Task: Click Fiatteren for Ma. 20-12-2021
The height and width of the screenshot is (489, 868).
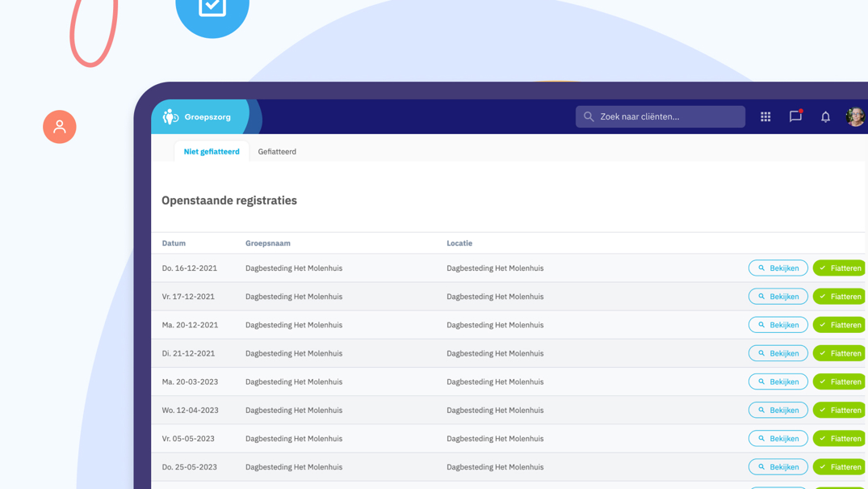Action: [x=839, y=325]
